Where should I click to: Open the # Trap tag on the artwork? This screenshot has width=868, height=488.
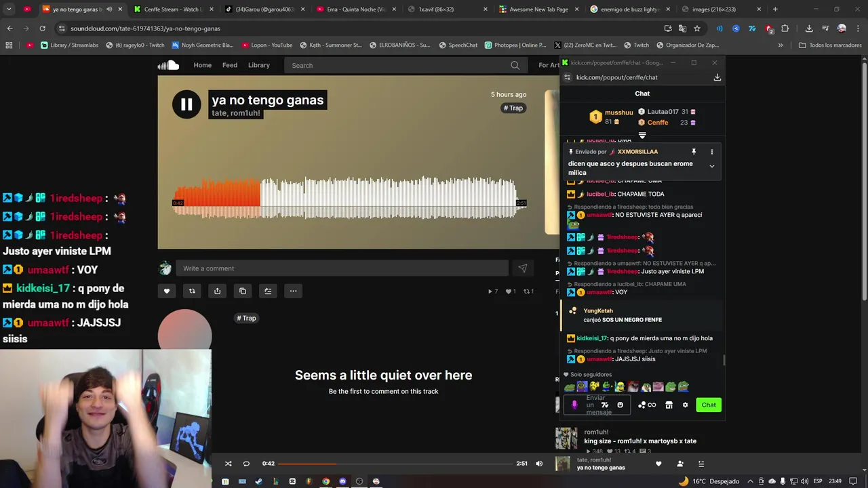(x=513, y=108)
